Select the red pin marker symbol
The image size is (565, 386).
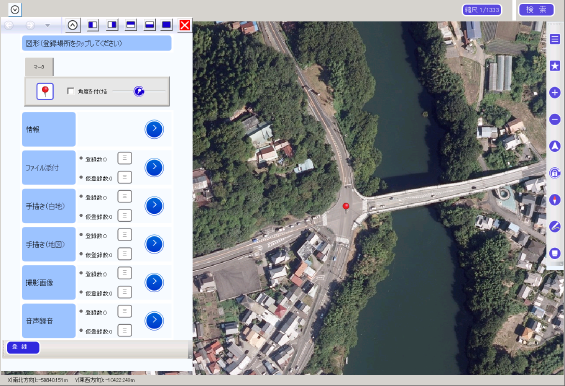pyautogui.click(x=45, y=91)
